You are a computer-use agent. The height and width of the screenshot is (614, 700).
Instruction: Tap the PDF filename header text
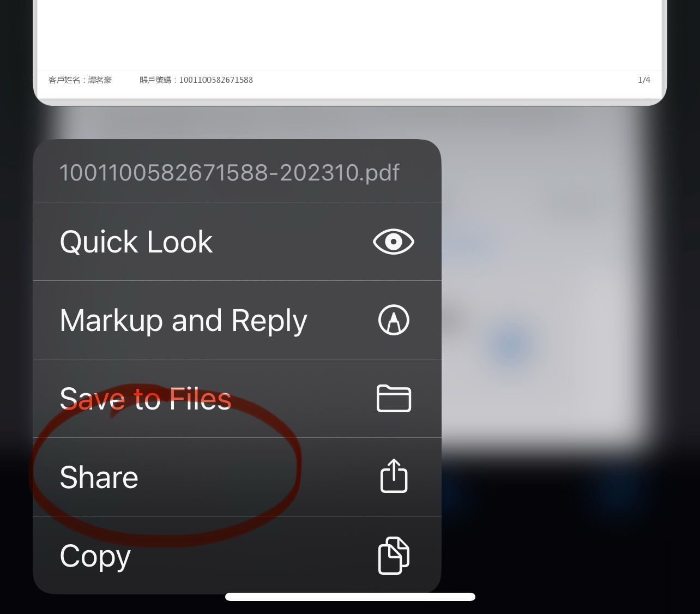(229, 173)
